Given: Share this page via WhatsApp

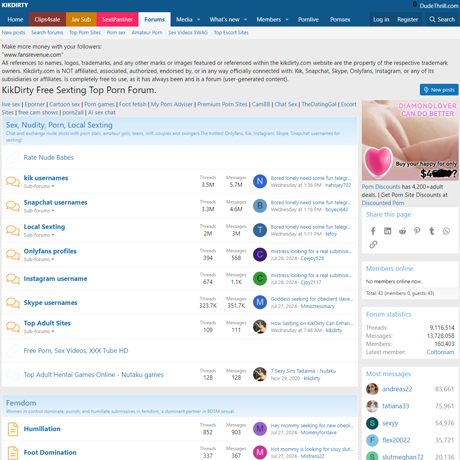Looking at the screenshot, I should tap(446, 231).
